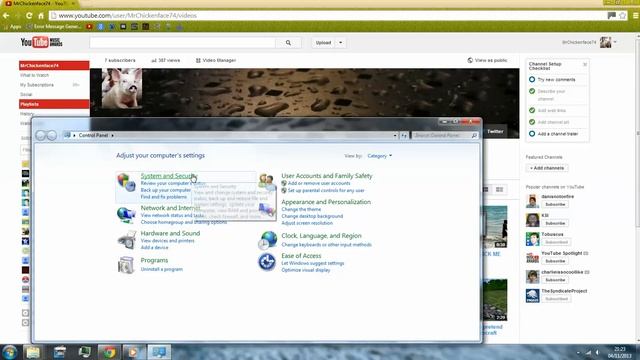Screen dimensions: 640x360
Task: Subscribe to TheSyndicateProject channel
Action: 555,299
